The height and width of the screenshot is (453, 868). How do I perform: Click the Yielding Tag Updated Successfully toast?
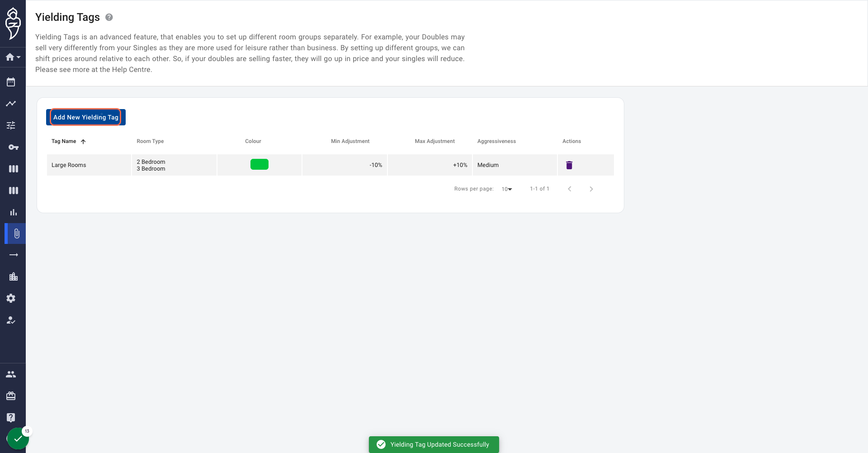(434, 444)
